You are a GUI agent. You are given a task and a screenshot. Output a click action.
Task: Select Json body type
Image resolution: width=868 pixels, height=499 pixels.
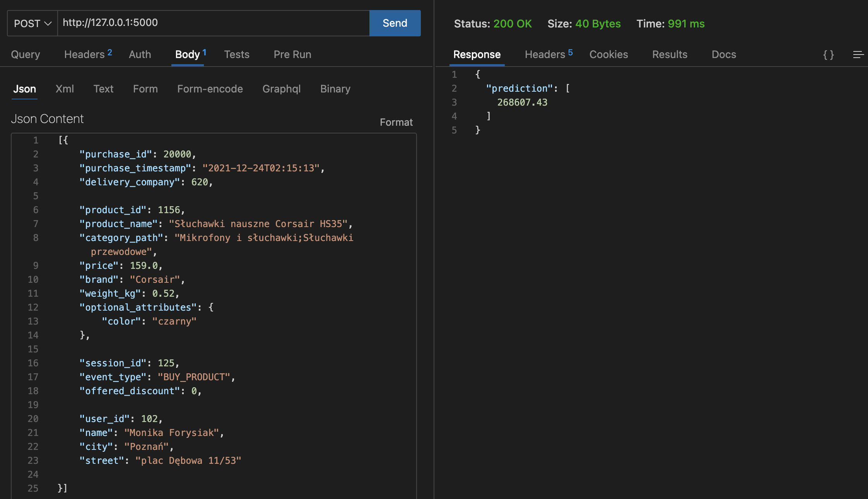pos(24,89)
